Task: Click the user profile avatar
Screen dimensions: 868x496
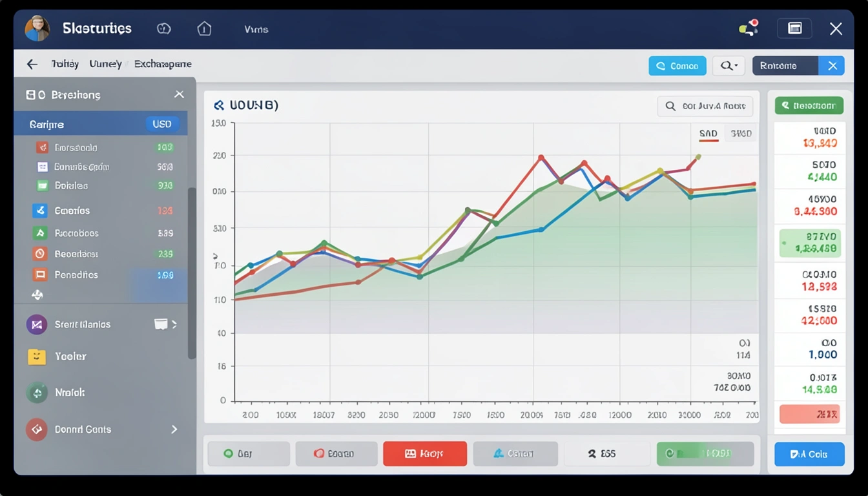Action: pyautogui.click(x=37, y=29)
